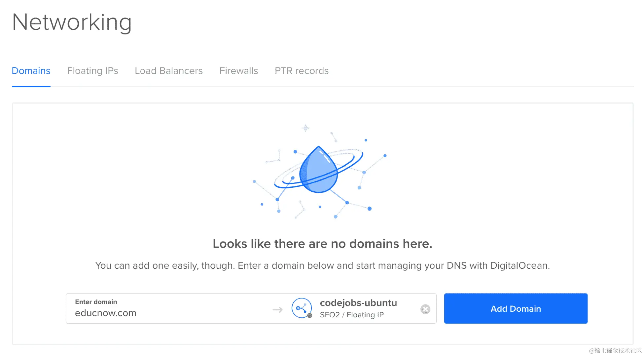Click the DNS with DigitalOcean description text
This screenshot has width=644, height=356.
tap(322, 265)
